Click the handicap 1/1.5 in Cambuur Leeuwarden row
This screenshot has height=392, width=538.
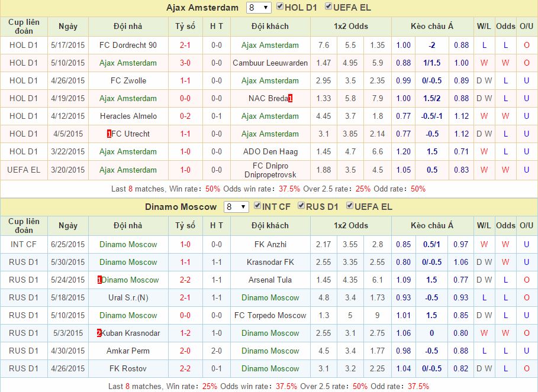click(x=432, y=63)
